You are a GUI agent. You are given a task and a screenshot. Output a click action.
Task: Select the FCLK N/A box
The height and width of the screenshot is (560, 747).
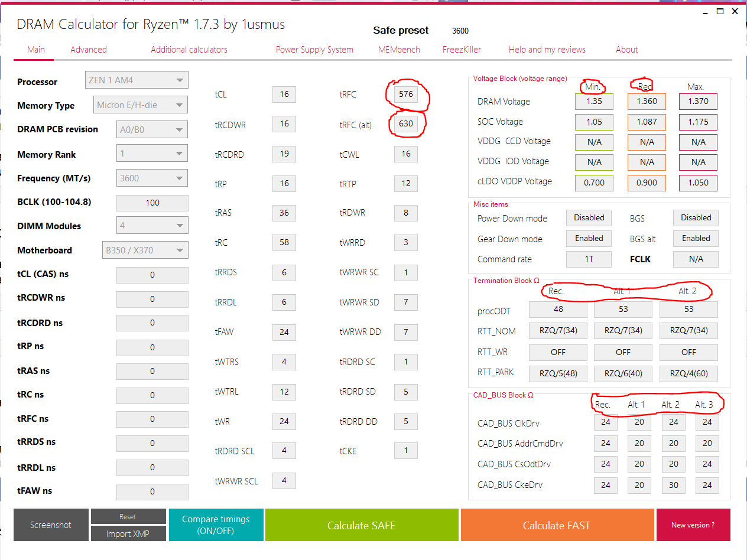tap(696, 259)
